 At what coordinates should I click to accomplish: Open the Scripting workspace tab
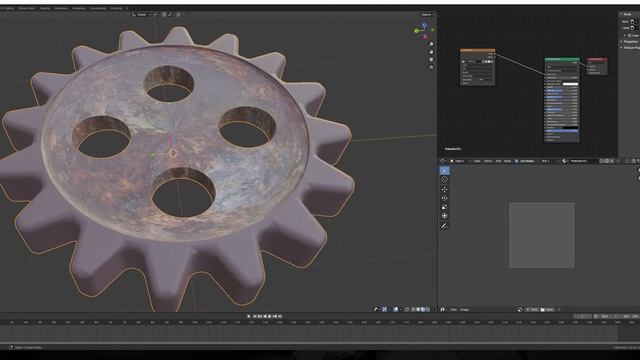tap(116, 8)
